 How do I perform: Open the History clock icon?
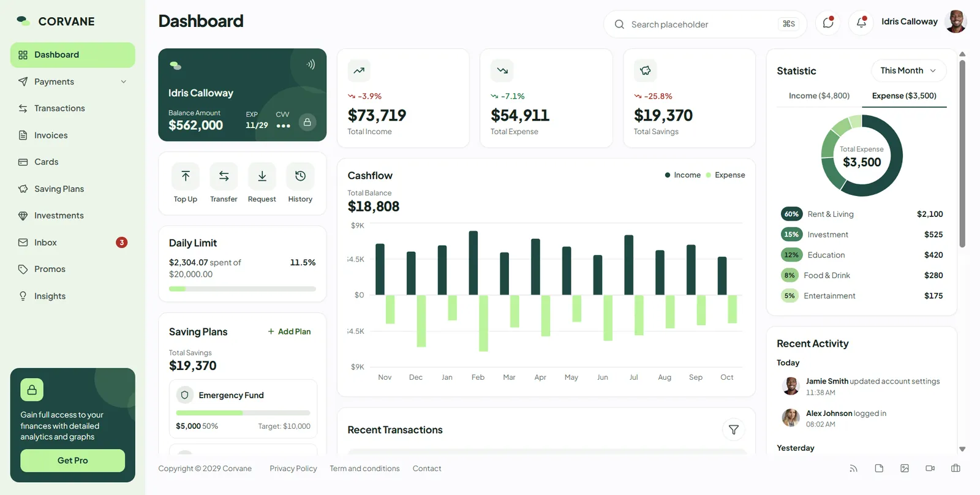pyautogui.click(x=300, y=176)
